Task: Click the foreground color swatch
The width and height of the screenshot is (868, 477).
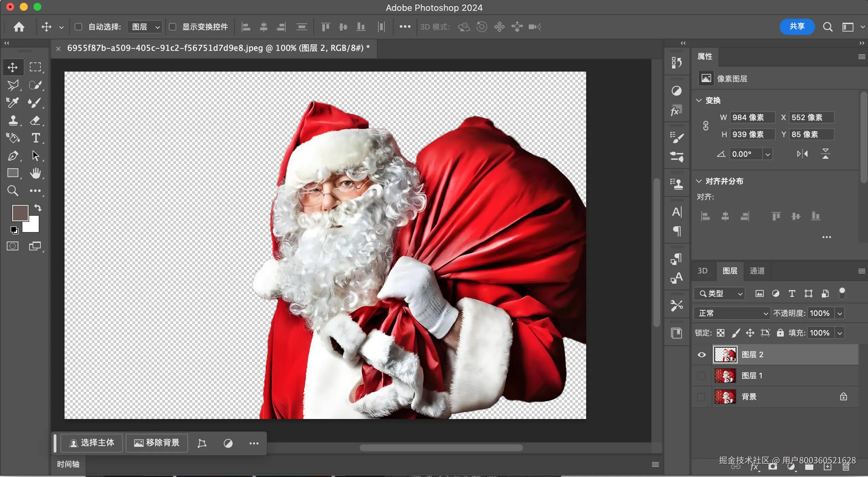Action: coord(20,213)
